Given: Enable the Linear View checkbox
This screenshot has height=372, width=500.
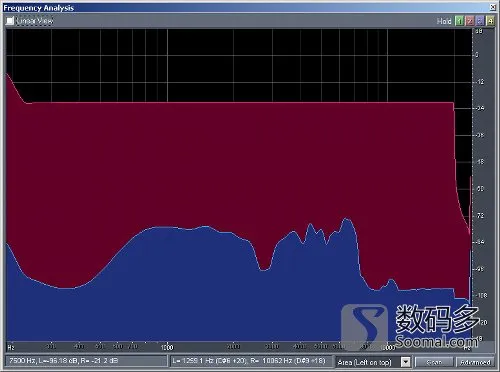Looking at the screenshot, I should tap(10, 21).
